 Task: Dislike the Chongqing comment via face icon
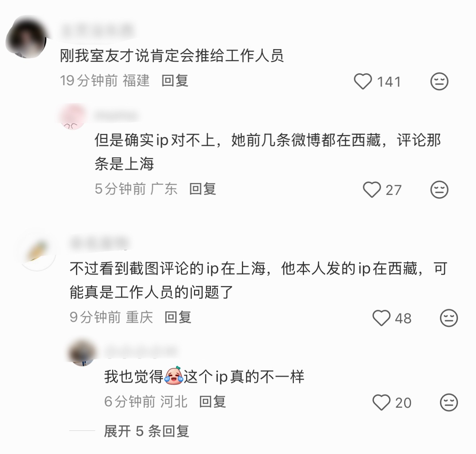click(449, 318)
